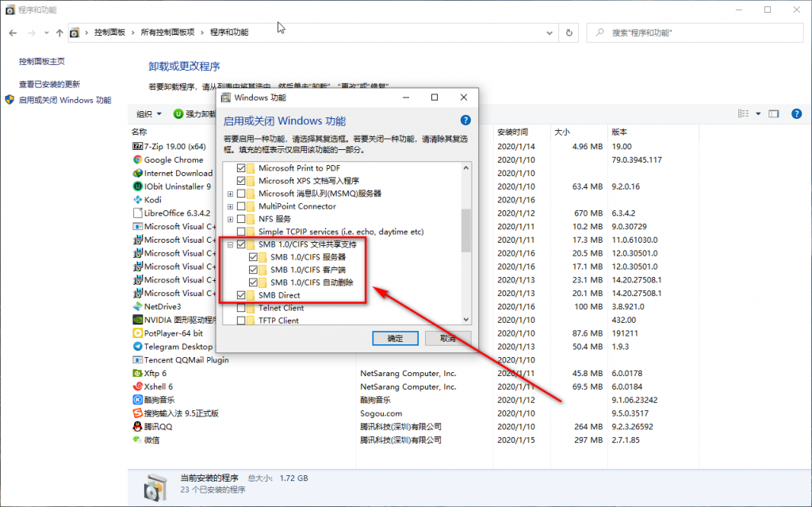Click the NetDrive3 icon

point(137,306)
